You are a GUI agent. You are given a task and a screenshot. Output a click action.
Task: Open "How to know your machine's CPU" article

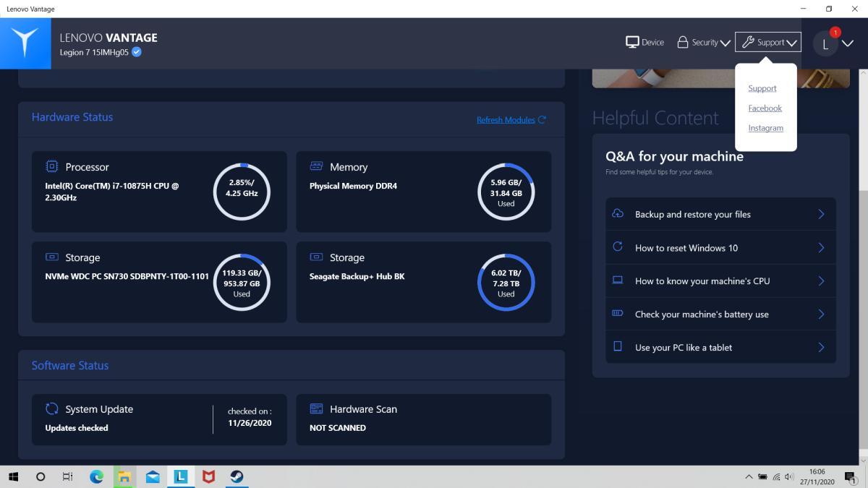[x=720, y=281]
